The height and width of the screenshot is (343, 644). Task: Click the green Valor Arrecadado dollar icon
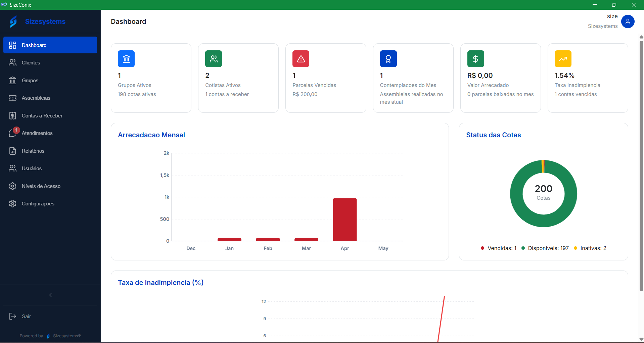[x=476, y=59]
